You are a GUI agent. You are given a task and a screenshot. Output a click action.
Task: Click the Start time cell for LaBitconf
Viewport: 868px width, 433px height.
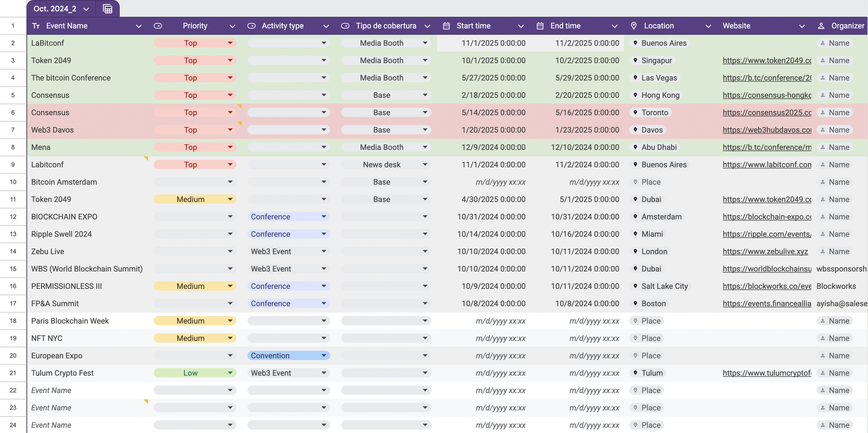pyautogui.click(x=484, y=43)
